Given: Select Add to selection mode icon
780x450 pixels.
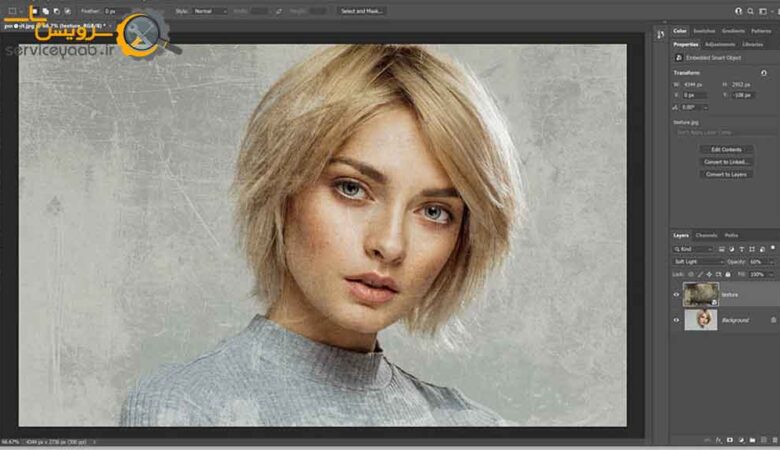Looking at the screenshot, I should 45,11.
